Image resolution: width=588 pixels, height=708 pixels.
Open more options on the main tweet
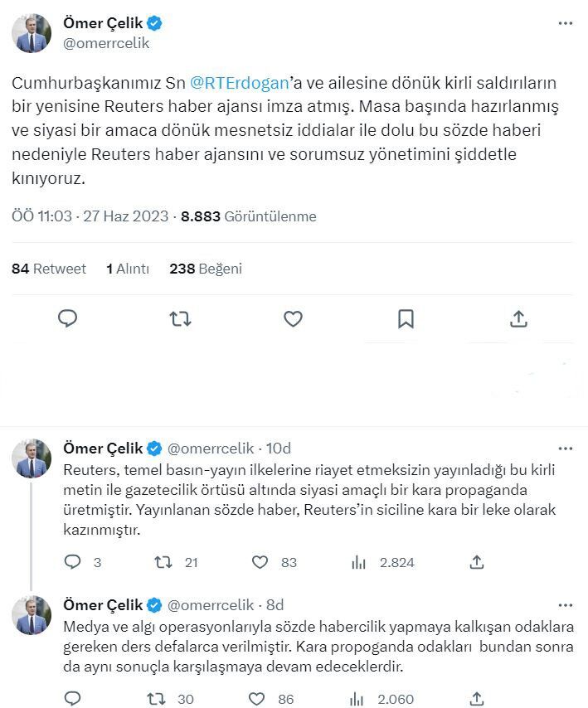[x=565, y=25]
